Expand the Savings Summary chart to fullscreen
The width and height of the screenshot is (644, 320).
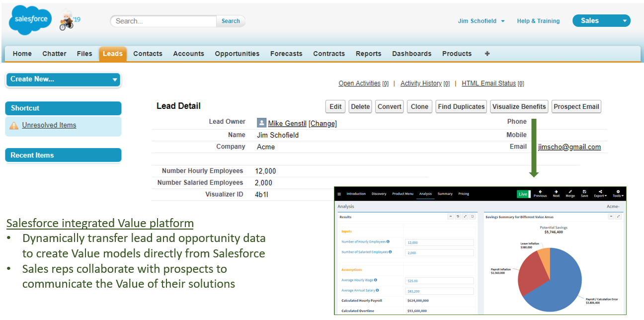(x=618, y=217)
